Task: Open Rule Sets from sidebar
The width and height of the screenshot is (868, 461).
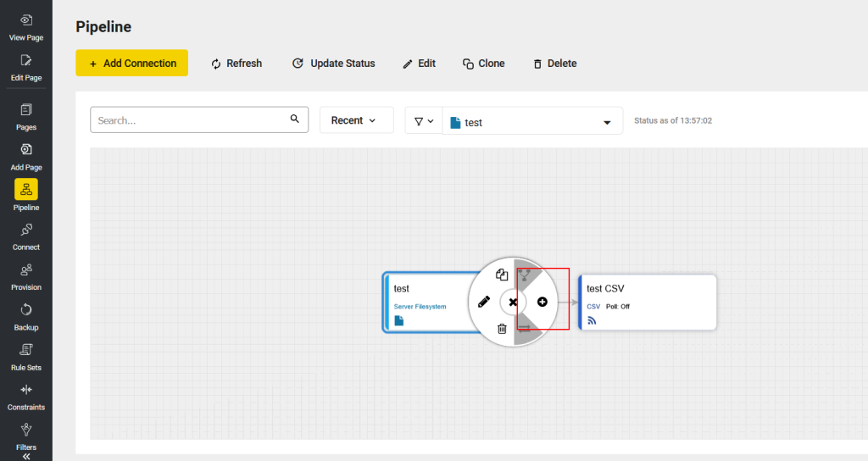Action: click(26, 356)
